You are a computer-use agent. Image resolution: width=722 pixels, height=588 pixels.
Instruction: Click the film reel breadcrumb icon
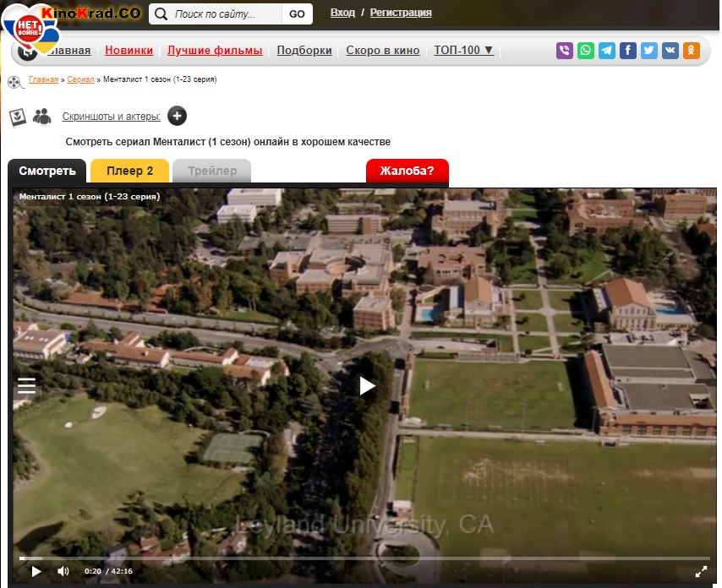click(x=15, y=82)
